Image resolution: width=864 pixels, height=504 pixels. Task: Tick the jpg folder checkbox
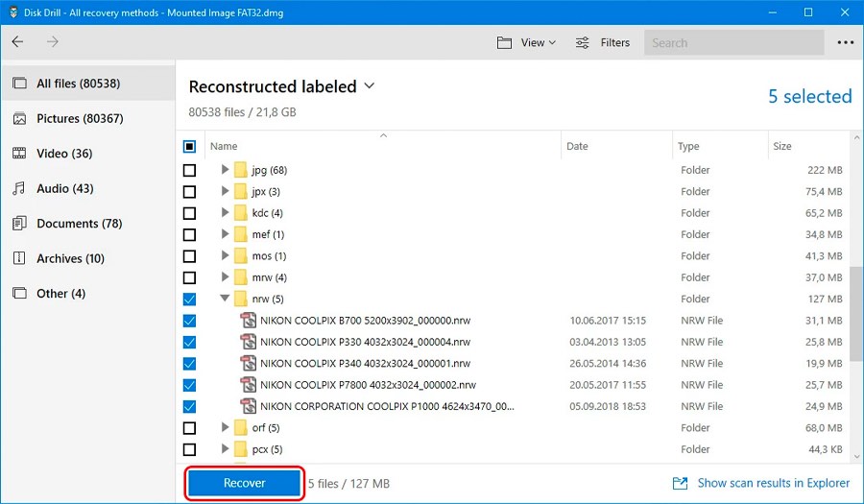(x=189, y=170)
